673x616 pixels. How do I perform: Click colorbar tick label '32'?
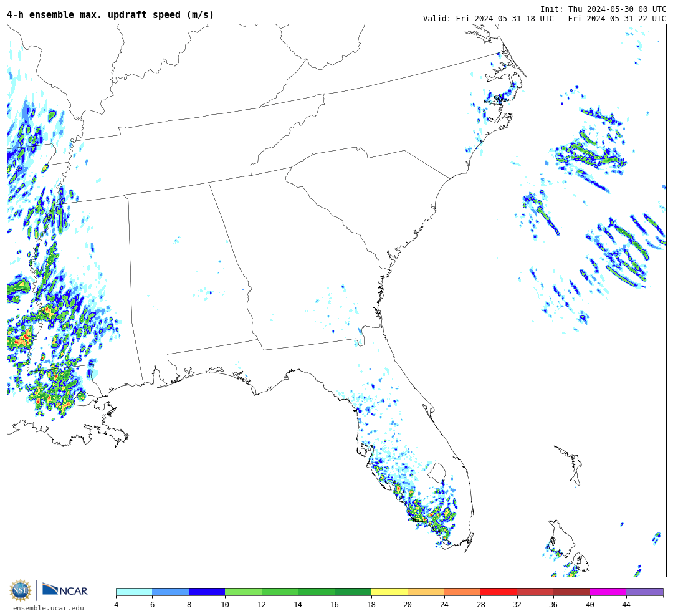click(517, 605)
